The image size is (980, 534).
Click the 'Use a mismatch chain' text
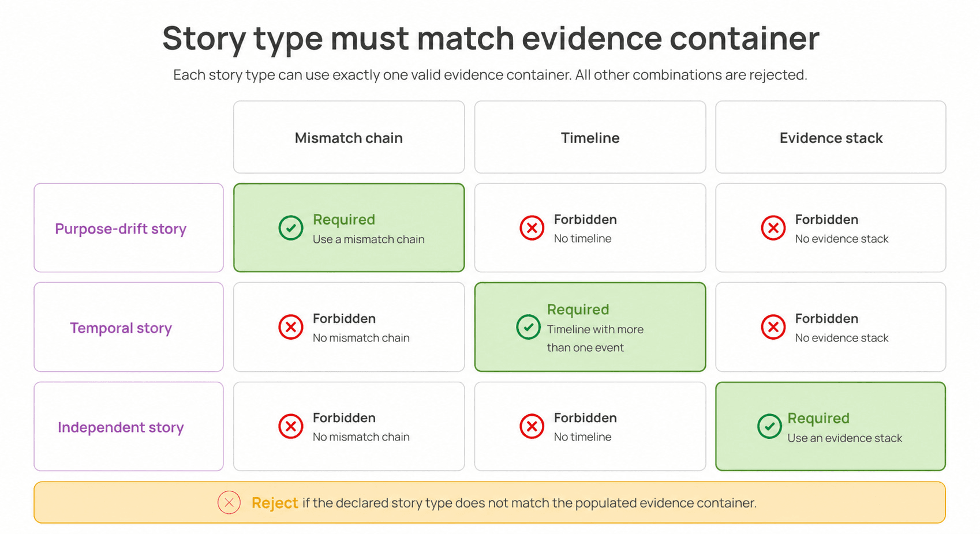369,239
